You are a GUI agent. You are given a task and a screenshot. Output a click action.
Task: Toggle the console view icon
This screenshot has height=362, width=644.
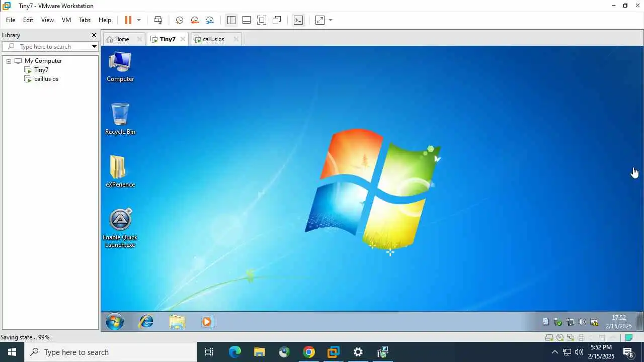coord(298,20)
